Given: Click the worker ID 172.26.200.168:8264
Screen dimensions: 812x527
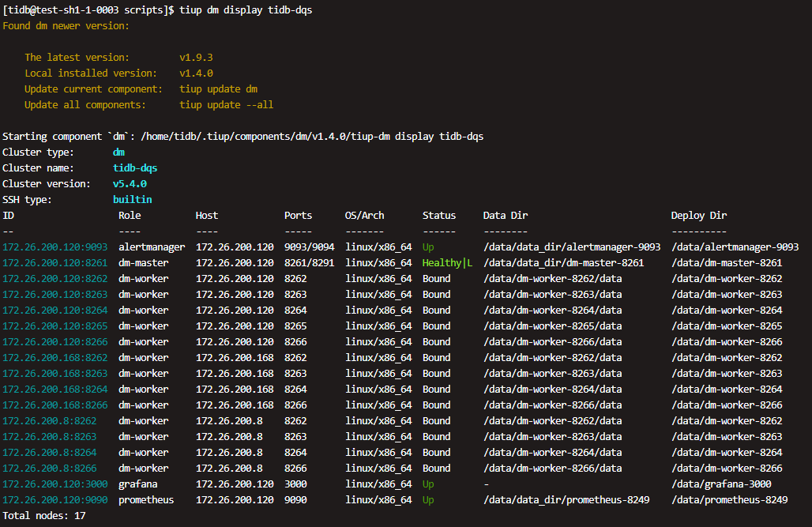Looking at the screenshot, I should [x=55, y=390].
